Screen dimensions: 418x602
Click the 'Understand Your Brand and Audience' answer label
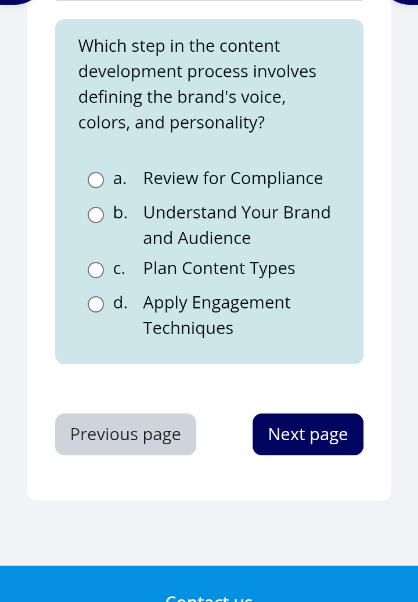coord(236,225)
